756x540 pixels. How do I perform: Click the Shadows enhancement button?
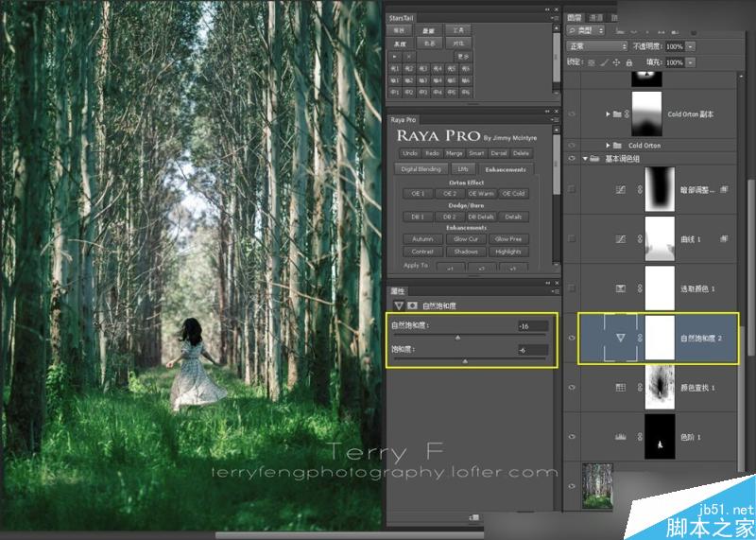click(x=465, y=252)
